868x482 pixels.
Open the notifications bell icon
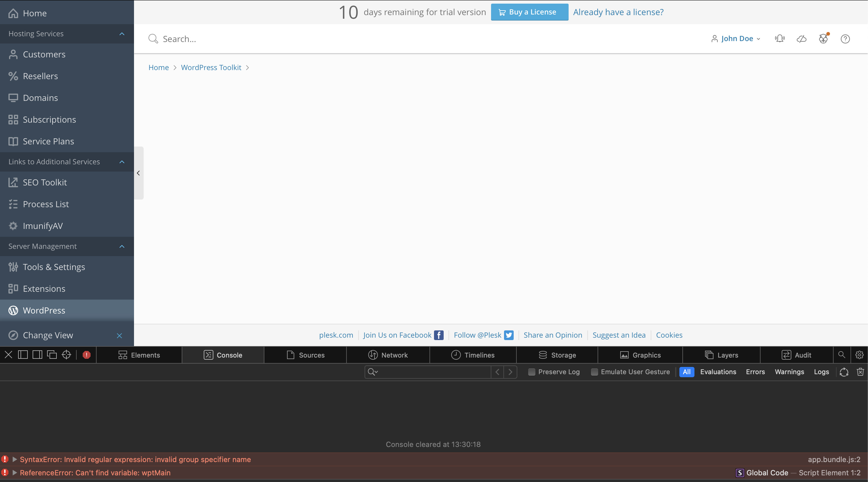coord(779,39)
